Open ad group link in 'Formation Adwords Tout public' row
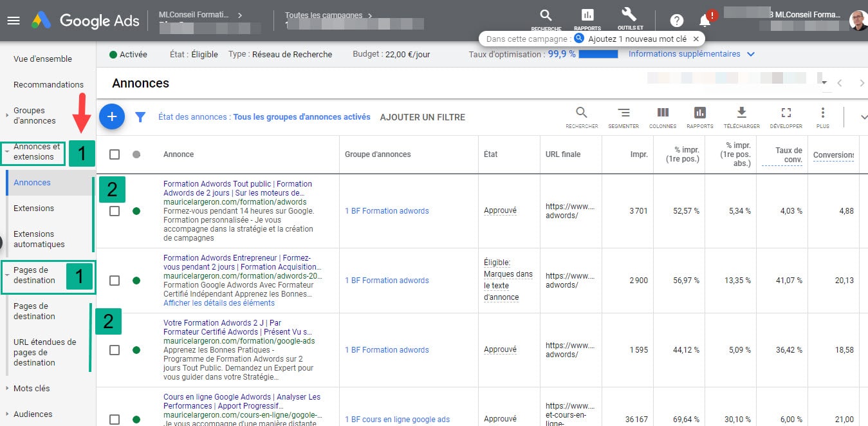 click(387, 211)
